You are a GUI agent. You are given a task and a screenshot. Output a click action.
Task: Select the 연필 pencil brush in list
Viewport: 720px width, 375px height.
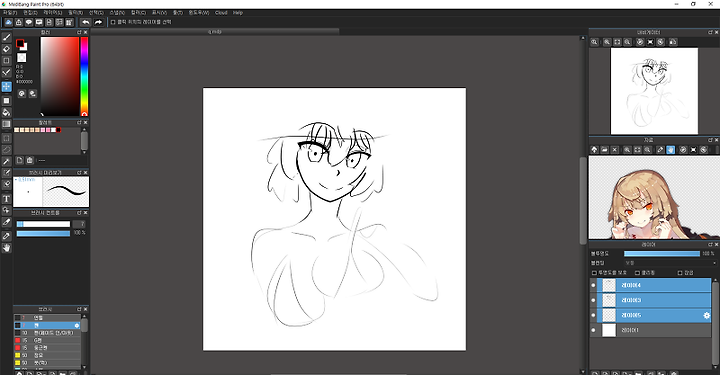tap(47, 318)
